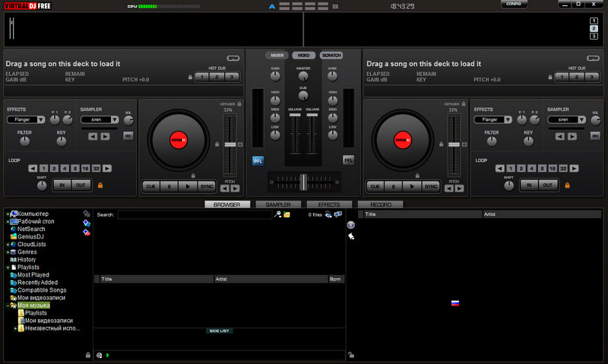Select waveform layout 3 button
This screenshot has width=608, height=364.
(594, 36)
